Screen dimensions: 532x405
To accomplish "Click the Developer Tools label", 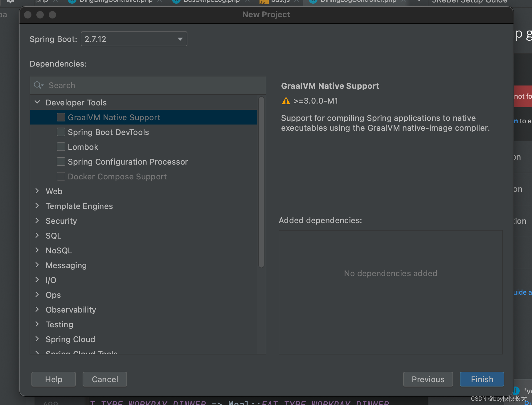I will click(x=76, y=103).
